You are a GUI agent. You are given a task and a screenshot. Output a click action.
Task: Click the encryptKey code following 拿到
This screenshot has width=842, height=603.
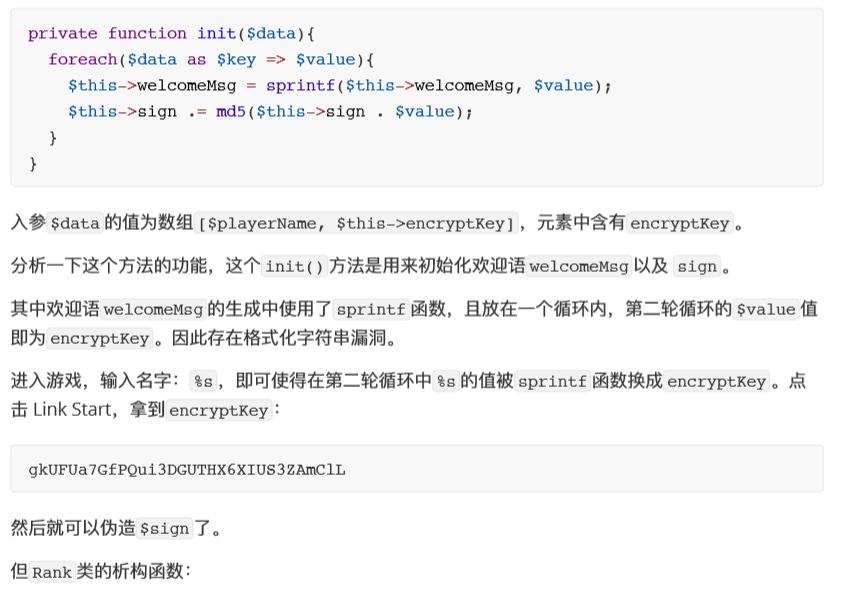point(219,411)
